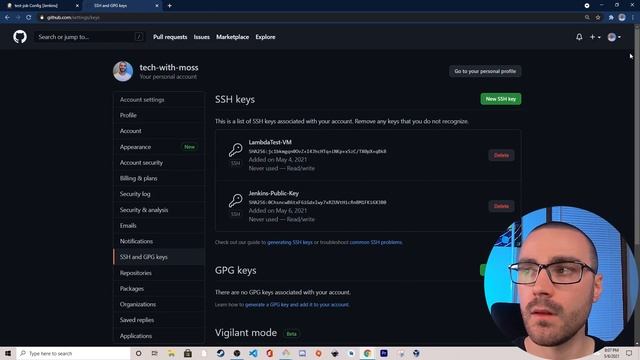640x360 pixels.
Task: Click the Jenkins-Public-Key key icon
Action: [236, 200]
